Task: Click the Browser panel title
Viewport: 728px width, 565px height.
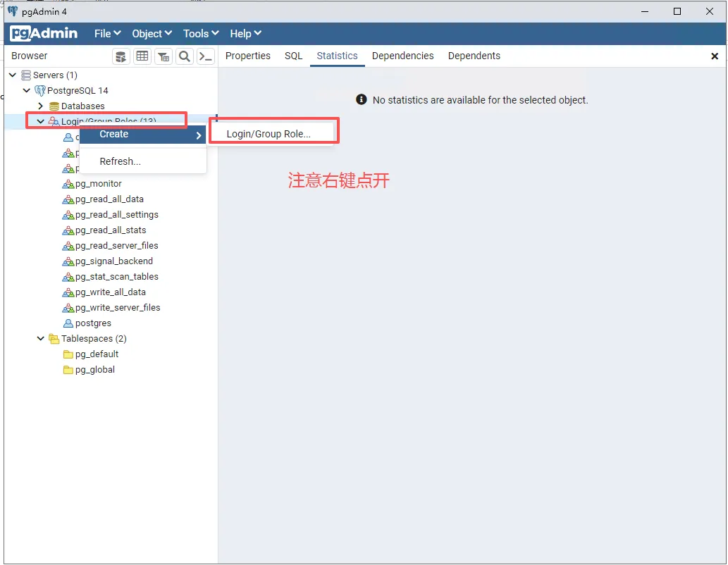Action: coord(30,56)
